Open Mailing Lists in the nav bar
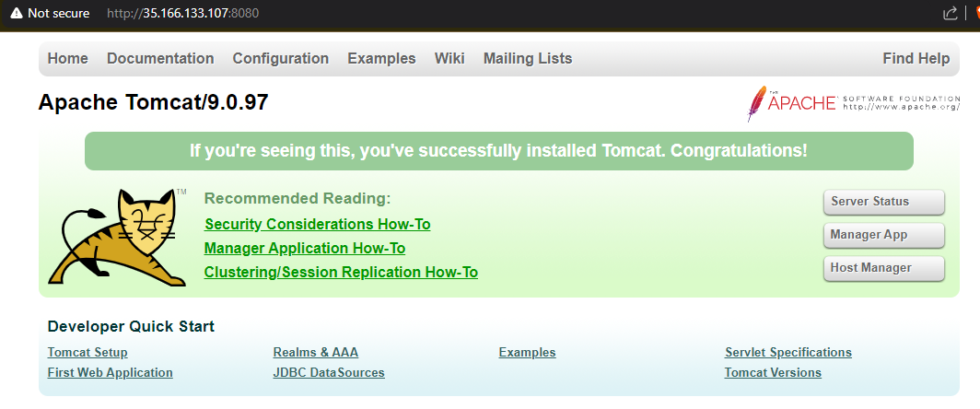Screen dimensions: 980x409 coord(527,59)
